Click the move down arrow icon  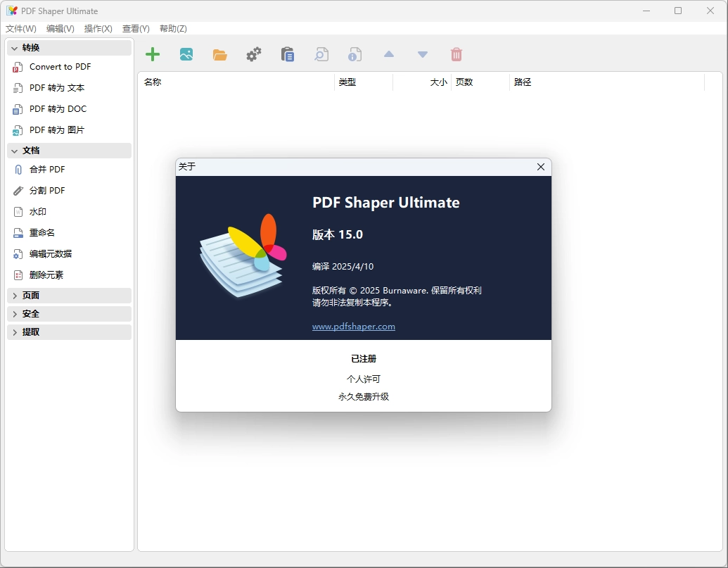423,54
